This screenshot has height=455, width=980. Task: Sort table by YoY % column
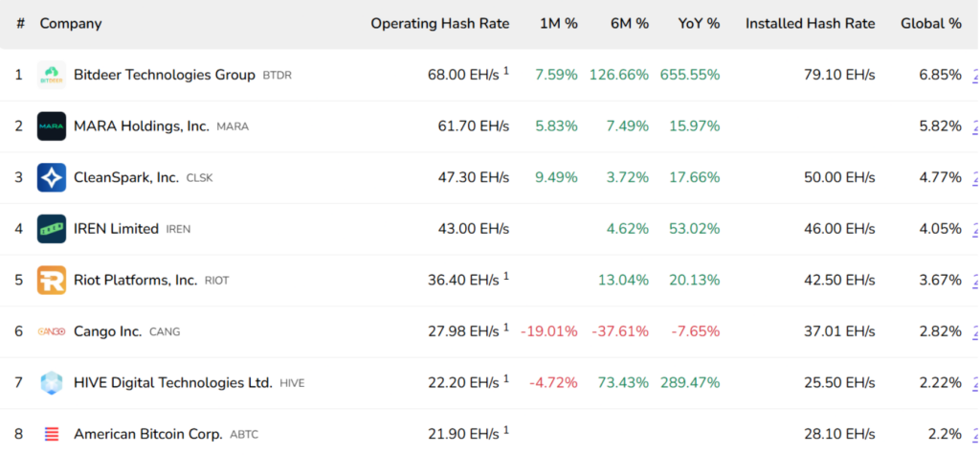tap(699, 23)
